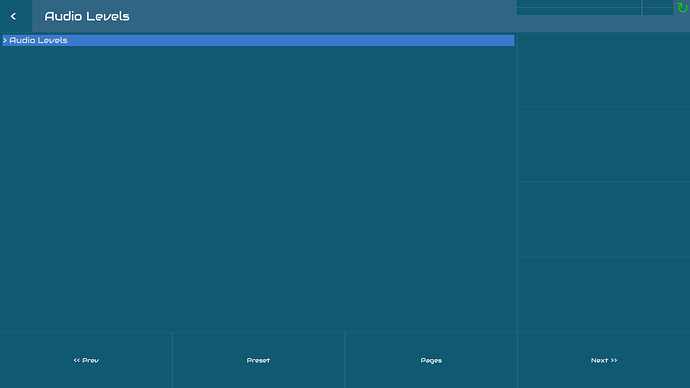
Task: Advance with the Next button
Action: 604,360
